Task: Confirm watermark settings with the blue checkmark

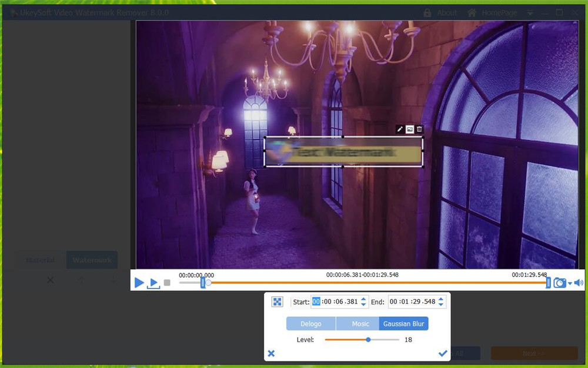Action: click(x=443, y=353)
